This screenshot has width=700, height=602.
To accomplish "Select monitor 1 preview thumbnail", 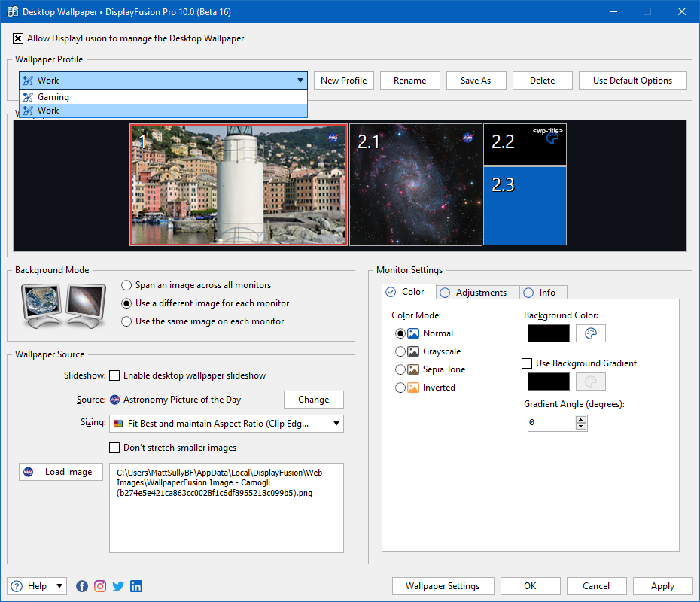I will pyautogui.click(x=239, y=185).
